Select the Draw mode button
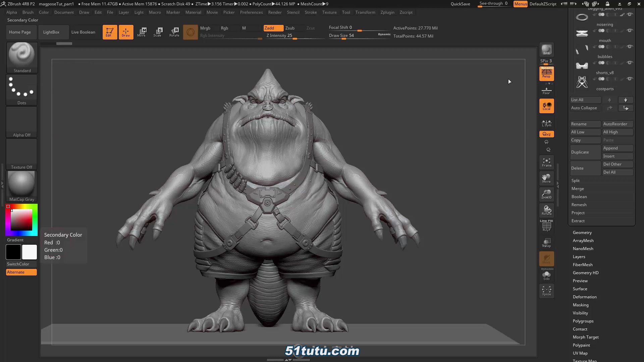The width and height of the screenshot is (644, 362). click(x=126, y=32)
